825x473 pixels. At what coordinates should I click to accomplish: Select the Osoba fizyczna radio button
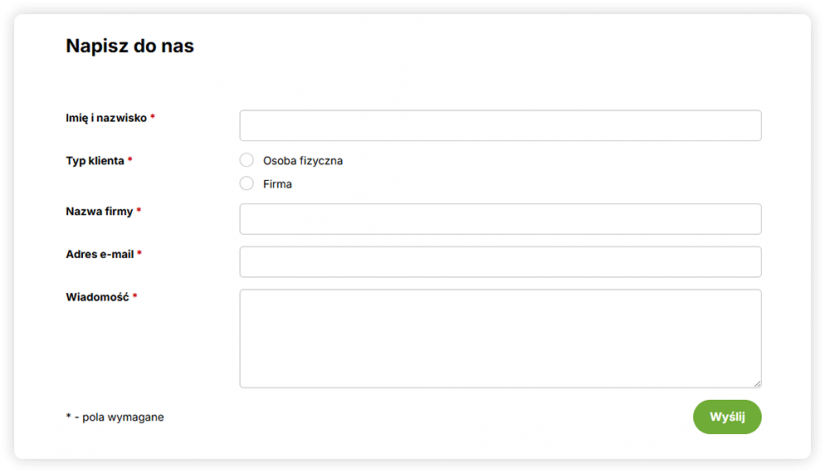247,160
